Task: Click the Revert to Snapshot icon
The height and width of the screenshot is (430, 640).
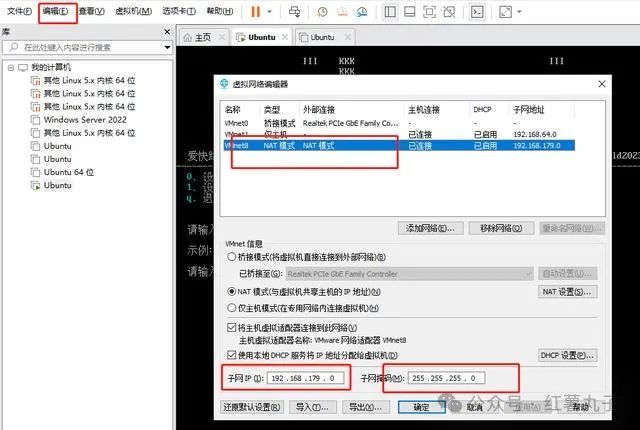Action: click(342, 12)
